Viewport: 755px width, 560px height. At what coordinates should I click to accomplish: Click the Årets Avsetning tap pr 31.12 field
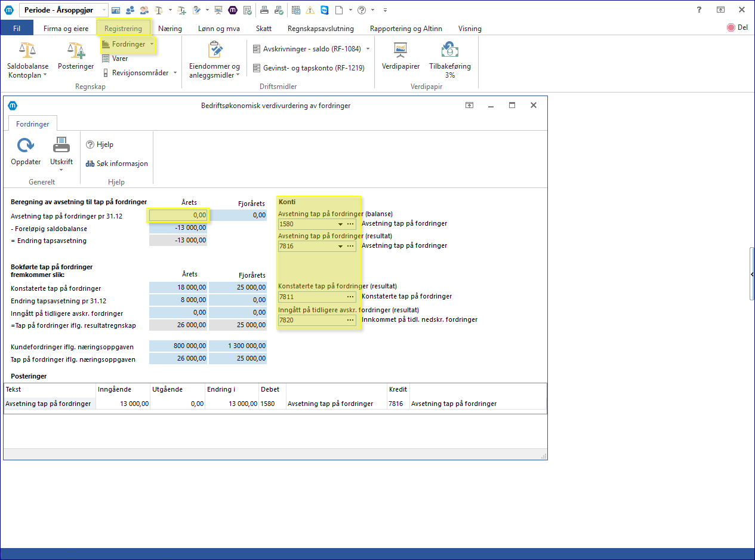click(178, 216)
